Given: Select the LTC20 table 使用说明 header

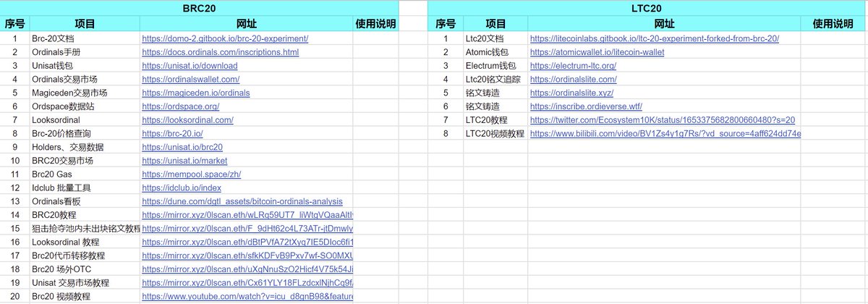Looking at the screenshot, I should [x=833, y=24].
